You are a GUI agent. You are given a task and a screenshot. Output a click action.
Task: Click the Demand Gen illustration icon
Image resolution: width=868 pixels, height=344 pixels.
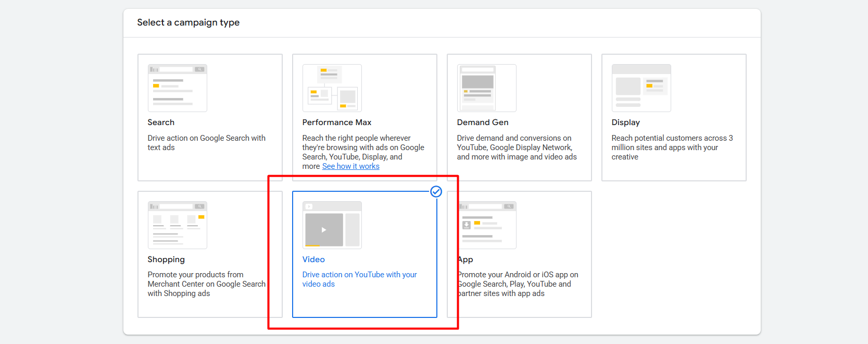tap(486, 88)
